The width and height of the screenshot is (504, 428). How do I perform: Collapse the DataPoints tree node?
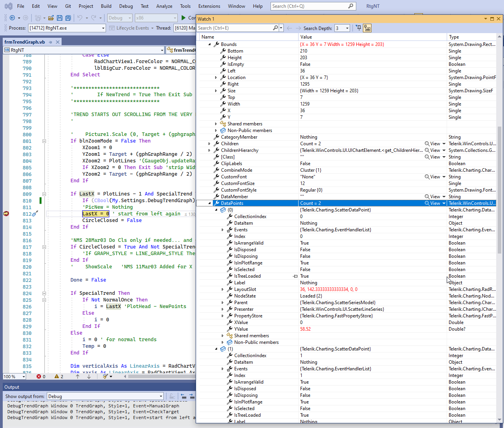(210, 203)
